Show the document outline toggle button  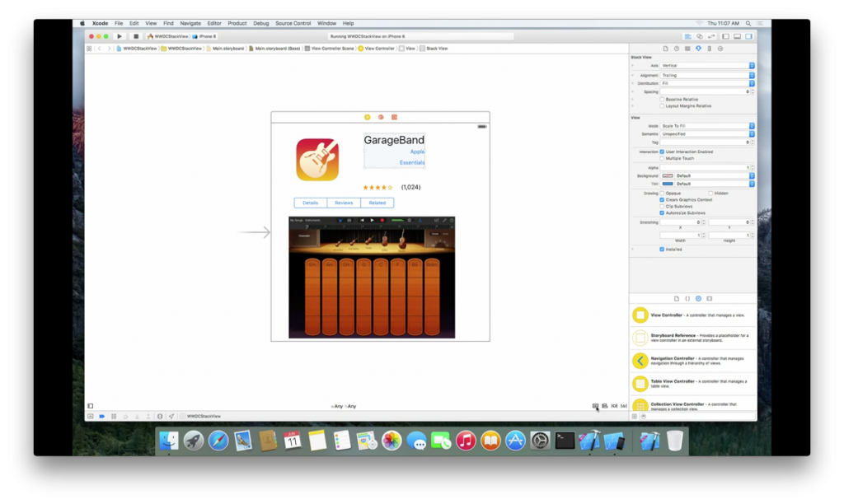coord(91,406)
